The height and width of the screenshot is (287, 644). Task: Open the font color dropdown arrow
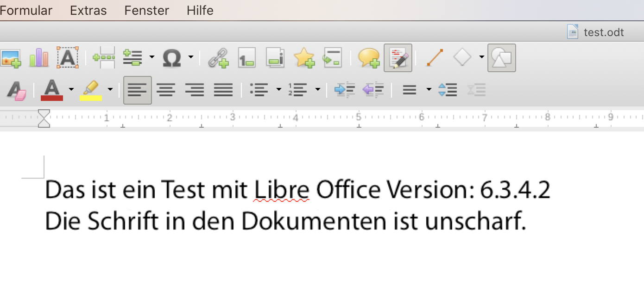click(71, 90)
